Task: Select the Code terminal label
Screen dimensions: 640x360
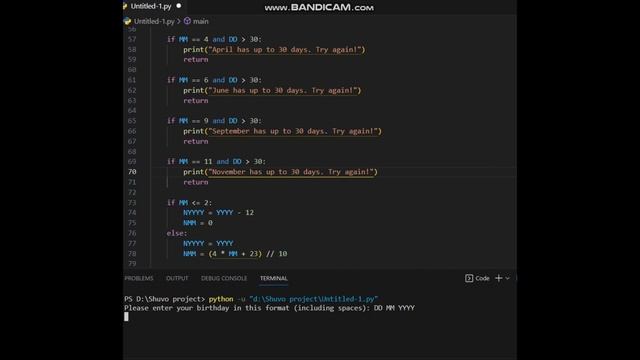Action: (x=482, y=278)
